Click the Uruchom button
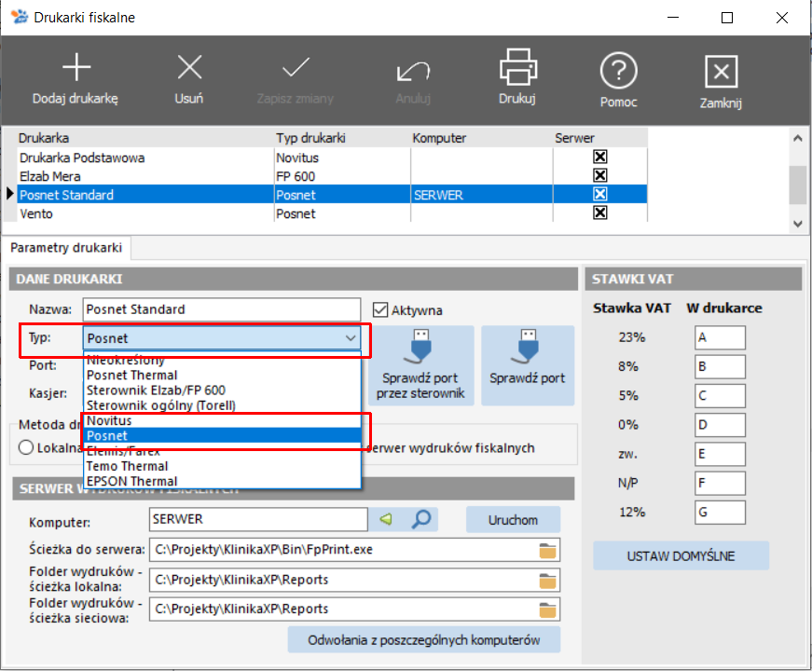This screenshot has height=671, width=812. click(x=513, y=519)
